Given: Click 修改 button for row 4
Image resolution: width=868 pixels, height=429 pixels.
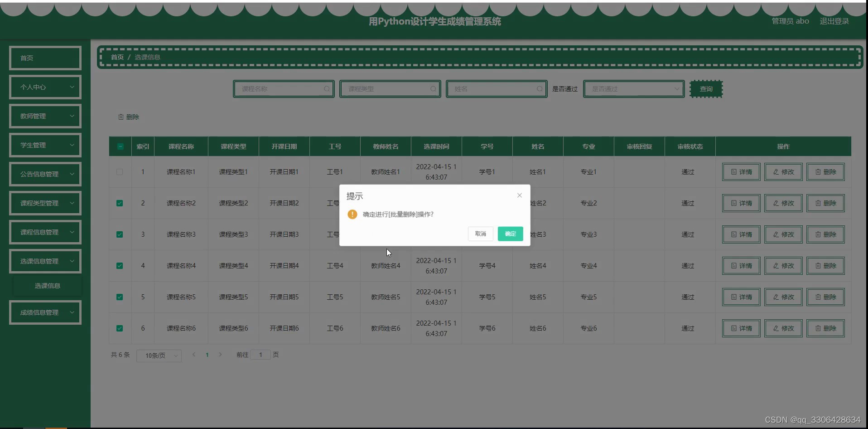Looking at the screenshot, I should (783, 266).
